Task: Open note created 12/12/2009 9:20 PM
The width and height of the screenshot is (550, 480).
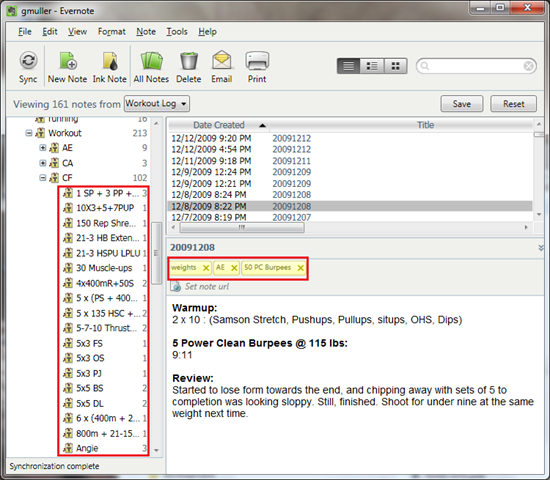Action: click(350, 138)
